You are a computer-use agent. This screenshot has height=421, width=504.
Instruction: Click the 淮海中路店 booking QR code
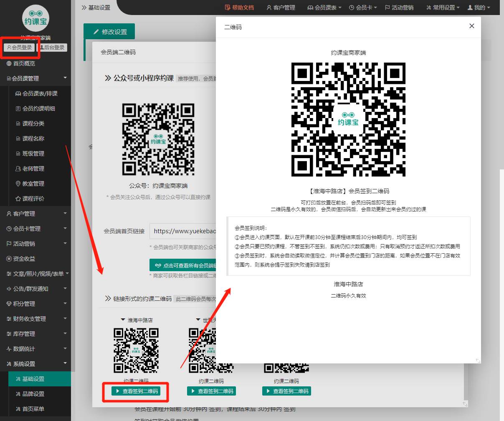[136, 350]
